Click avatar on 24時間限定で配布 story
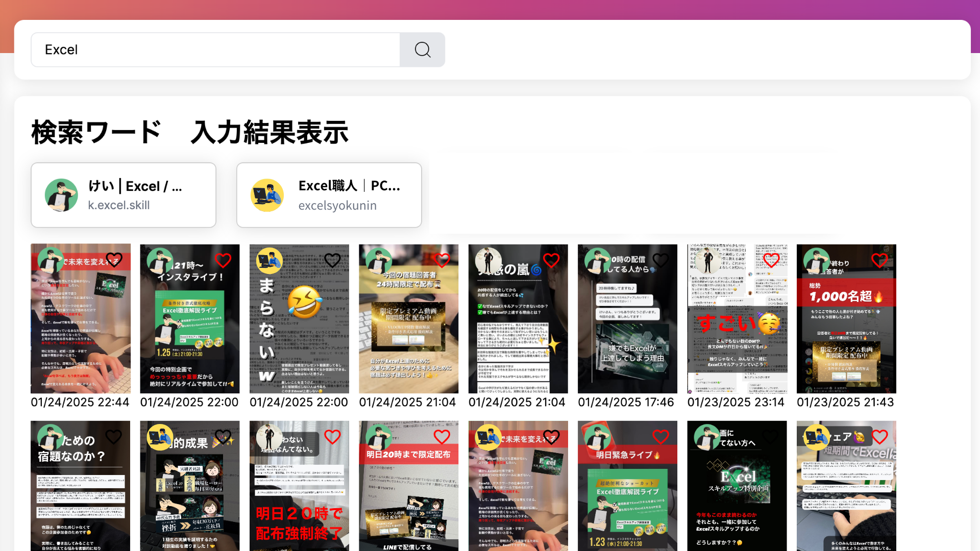The width and height of the screenshot is (980, 551). click(x=379, y=261)
